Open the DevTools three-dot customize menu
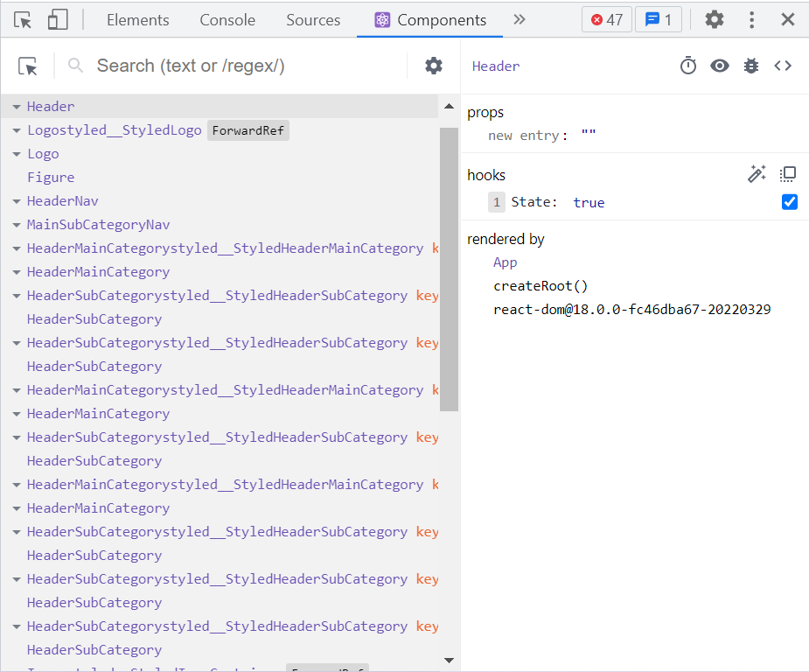The image size is (809, 672). click(x=751, y=20)
